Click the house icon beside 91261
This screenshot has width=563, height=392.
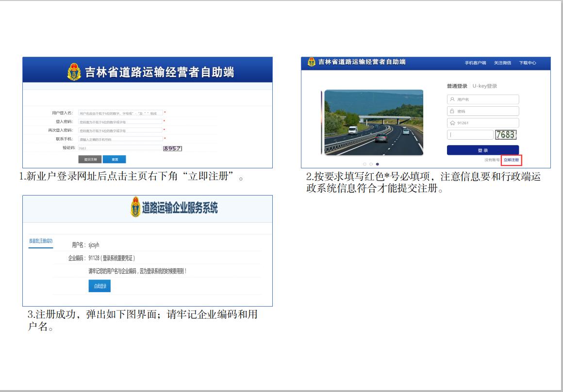[452, 123]
